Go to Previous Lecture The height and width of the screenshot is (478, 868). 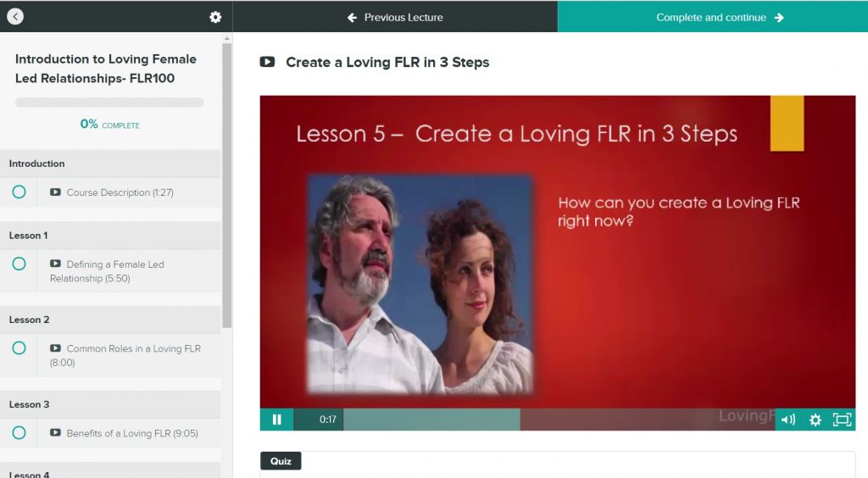click(x=395, y=17)
